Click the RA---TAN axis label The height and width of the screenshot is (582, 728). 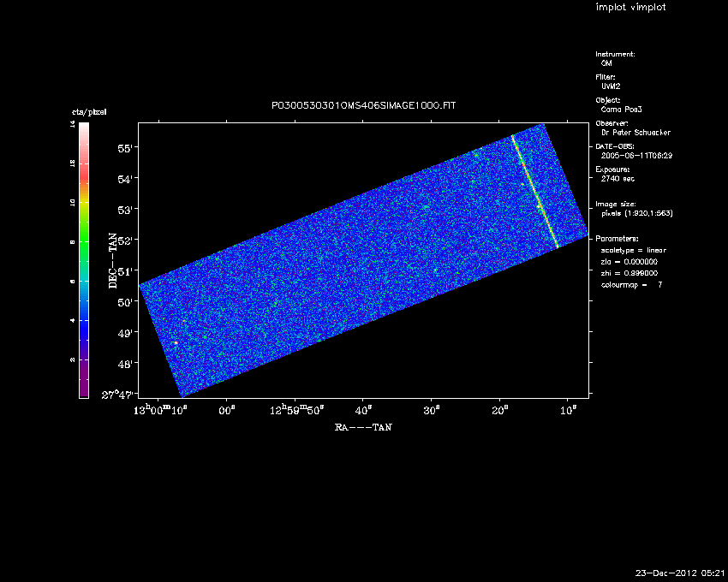[363, 427]
